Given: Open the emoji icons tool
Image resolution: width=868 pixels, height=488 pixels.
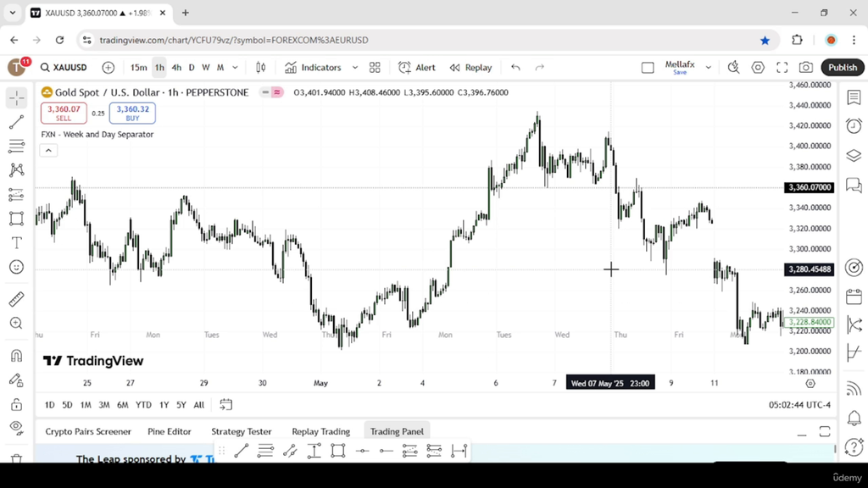Looking at the screenshot, I should (17, 267).
